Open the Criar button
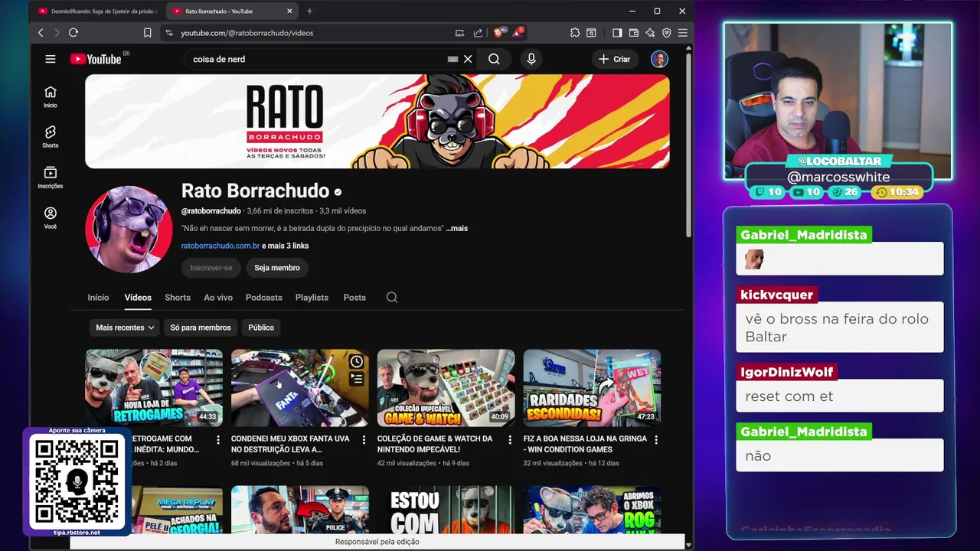 coord(615,59)
